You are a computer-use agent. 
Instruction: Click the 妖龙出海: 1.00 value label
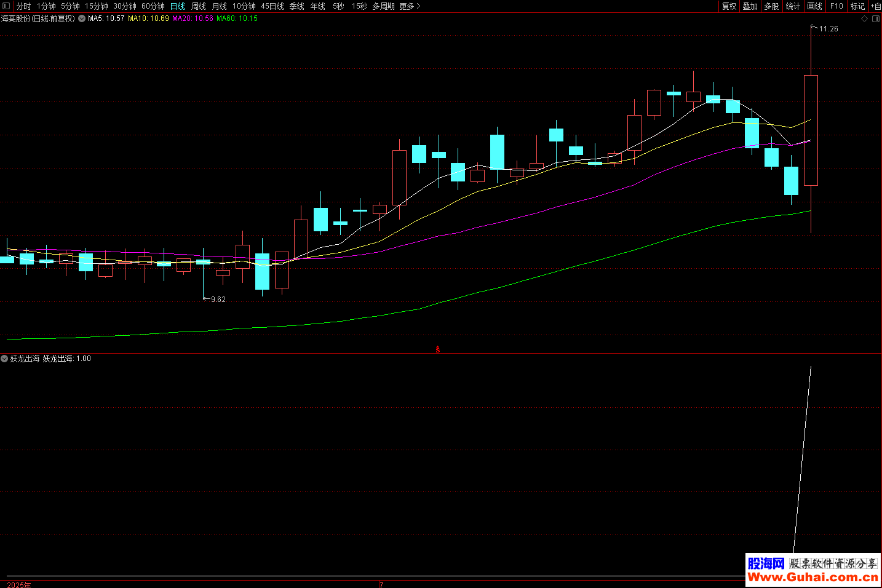(x=66, y=359)
